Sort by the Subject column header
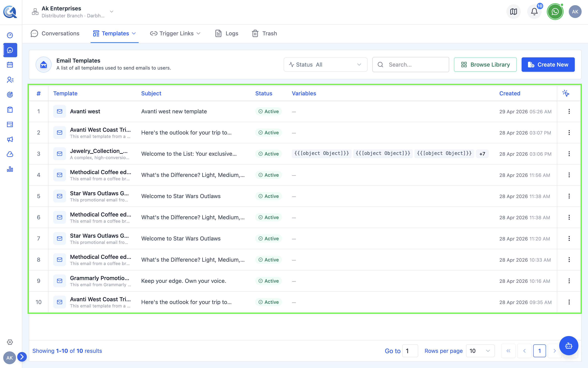Screen dimensions: 588x368 click(x=151, y=93)
